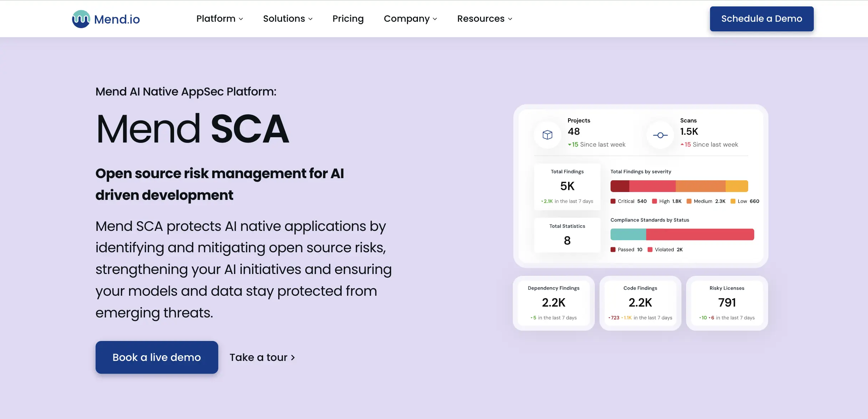Click the Projects cube icon
Viewport: 868px width, 419px height.
[547, 135]
